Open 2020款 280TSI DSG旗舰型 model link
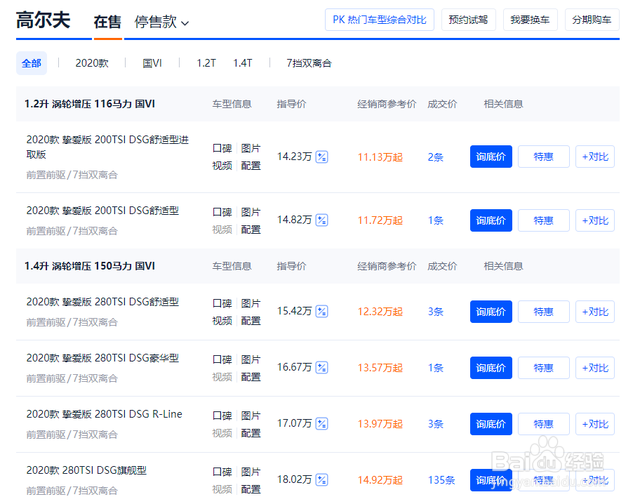Screen dimensions: 640x504 click(86, 470)
